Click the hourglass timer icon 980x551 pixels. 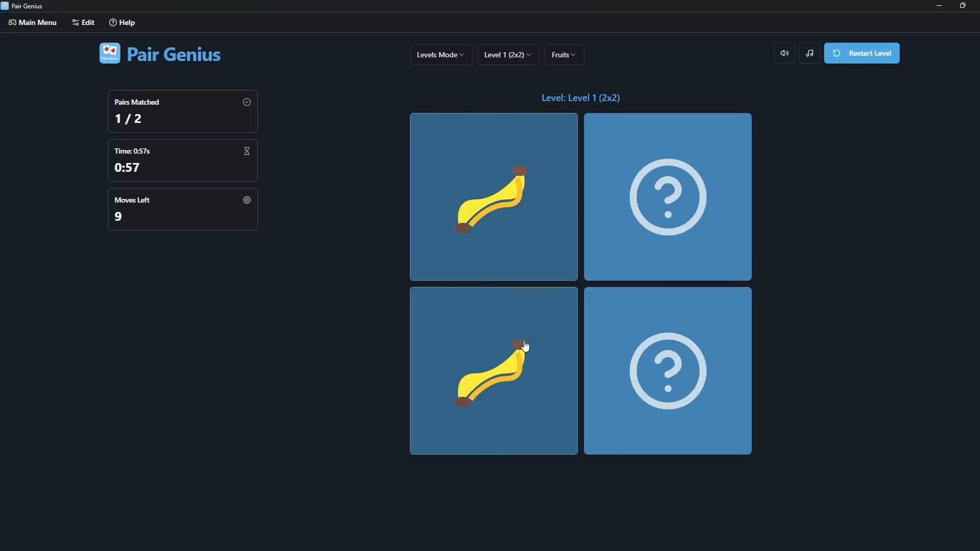tap(247, 151)
